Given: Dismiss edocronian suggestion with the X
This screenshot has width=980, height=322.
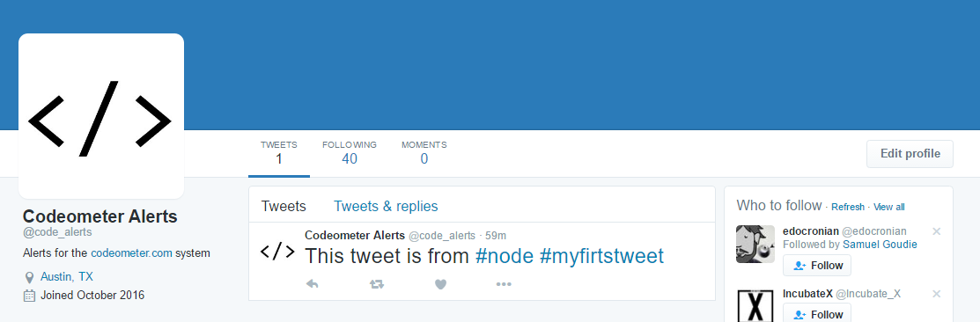Looking at the screenshot, I should 936,231.
